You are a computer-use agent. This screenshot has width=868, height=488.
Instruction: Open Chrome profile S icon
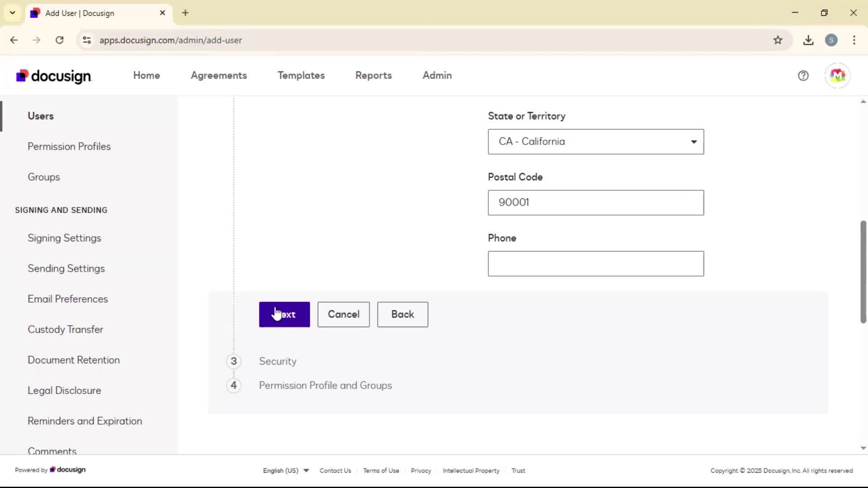[831, 40]
